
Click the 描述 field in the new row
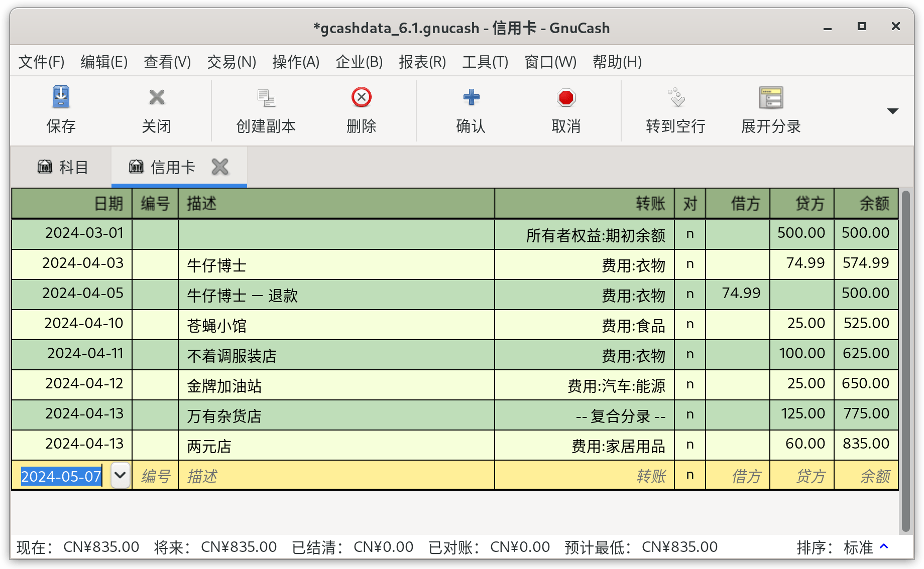[x=336, y=475]
